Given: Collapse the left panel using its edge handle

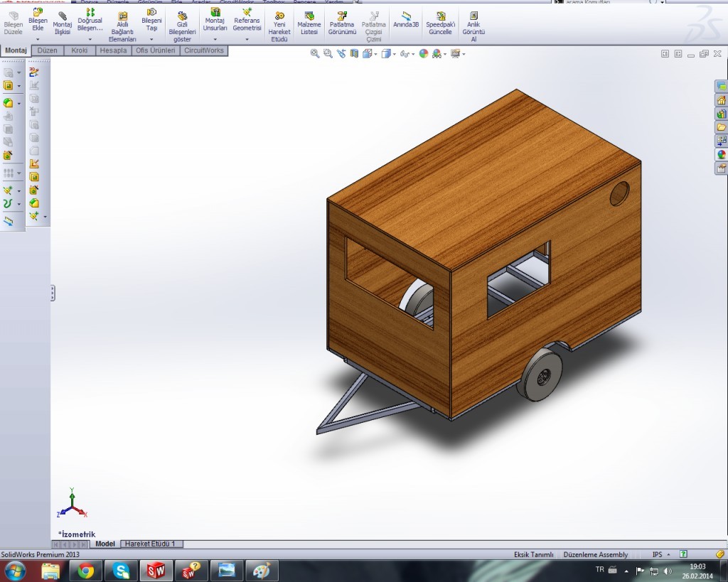Looking at the screenshot, I should (53, 293).
